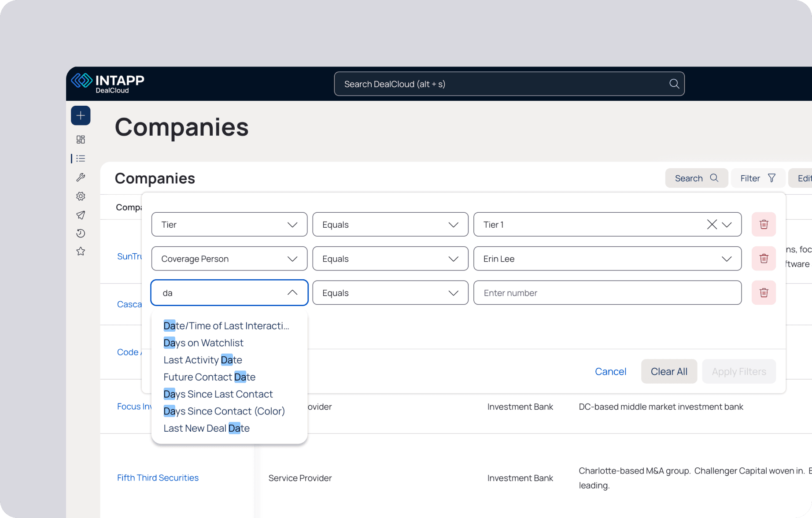The width and height of the screenshot is (812, 518).
Task: Click DC-based middle market investment bank text
Action: click(x=661, y=407)
